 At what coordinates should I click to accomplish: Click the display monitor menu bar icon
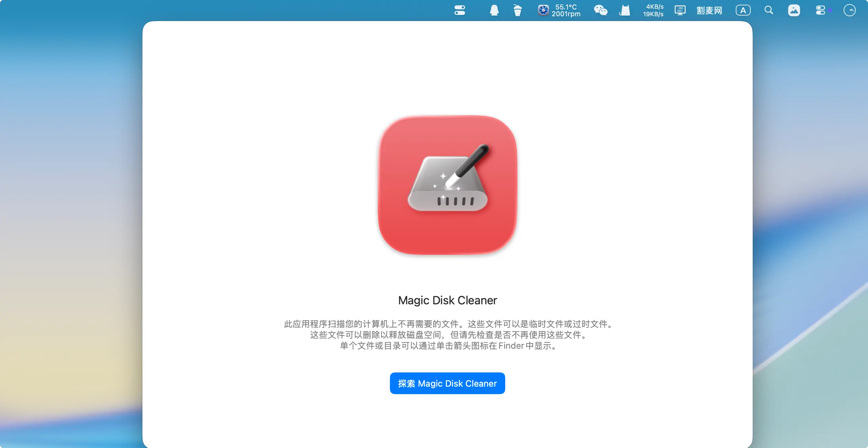pos(680,11)
